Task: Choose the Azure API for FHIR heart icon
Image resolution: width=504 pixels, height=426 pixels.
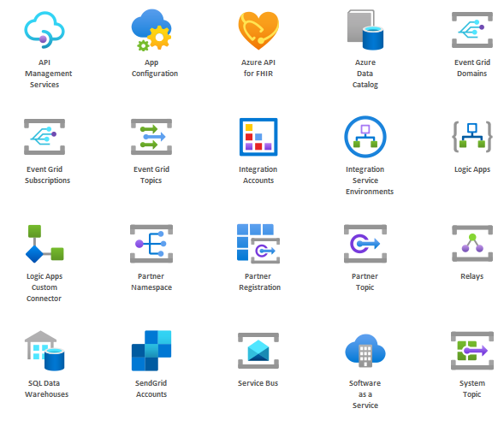Action: pos(258,31)
